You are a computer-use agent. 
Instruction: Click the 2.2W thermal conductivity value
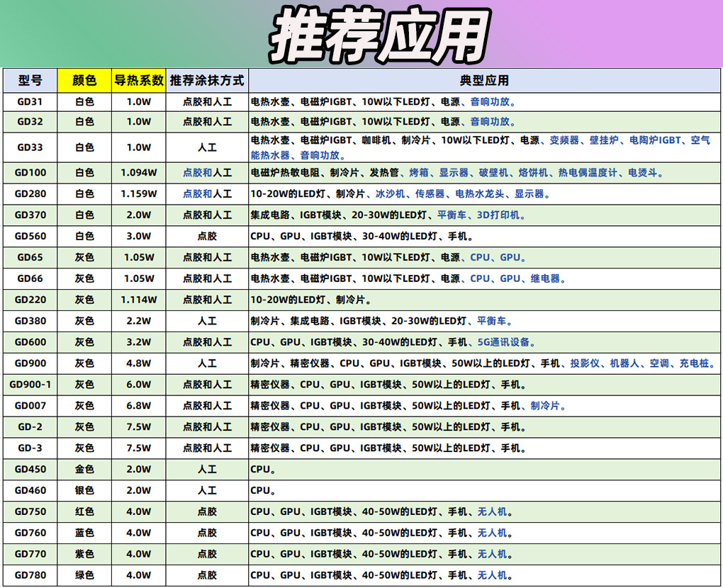pyautogui.click(x=139, y=321)
